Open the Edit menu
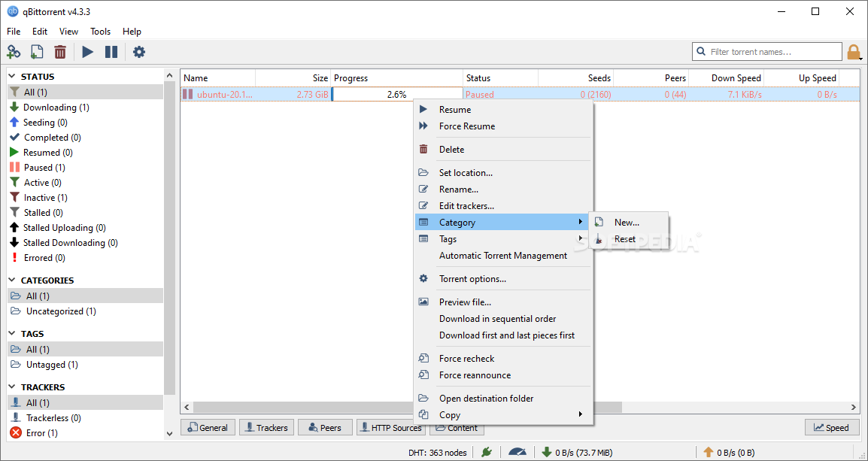 pos(40,32)
